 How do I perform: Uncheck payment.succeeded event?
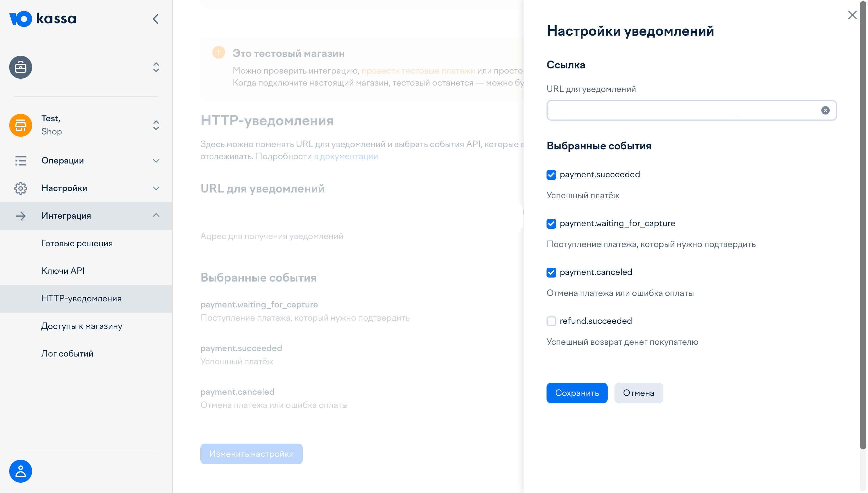coord(551,175)
